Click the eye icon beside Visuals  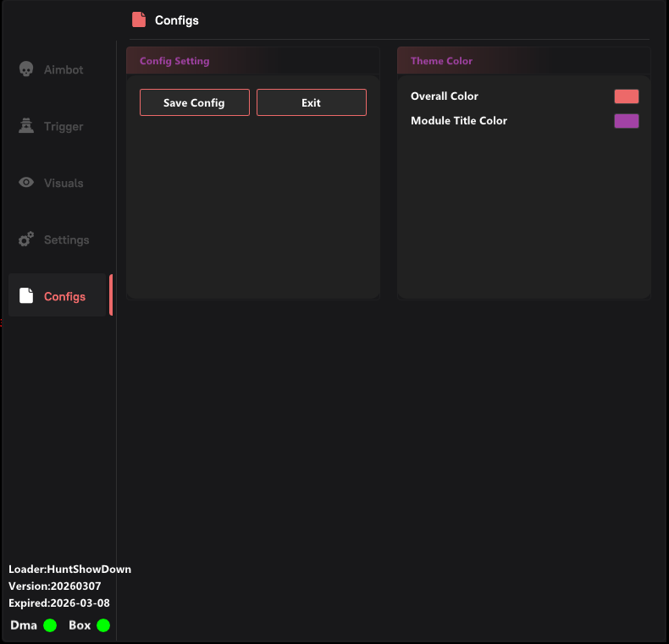point(26,183)
